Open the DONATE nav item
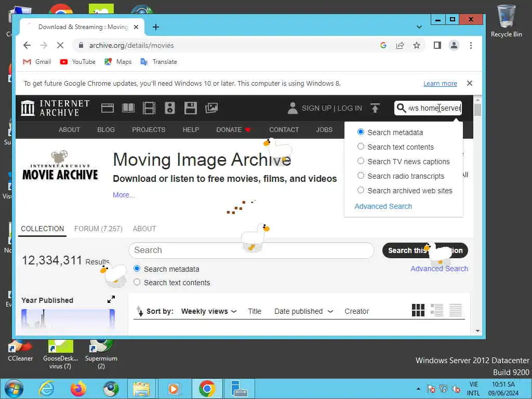Screen dimensions: 532x399 pos(233,129)
